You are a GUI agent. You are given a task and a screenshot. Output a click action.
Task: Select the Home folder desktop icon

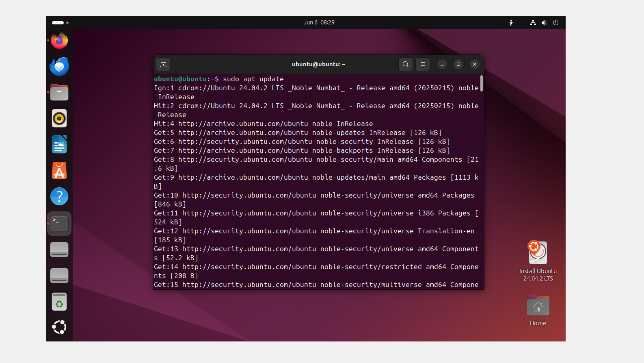point(538,311)
